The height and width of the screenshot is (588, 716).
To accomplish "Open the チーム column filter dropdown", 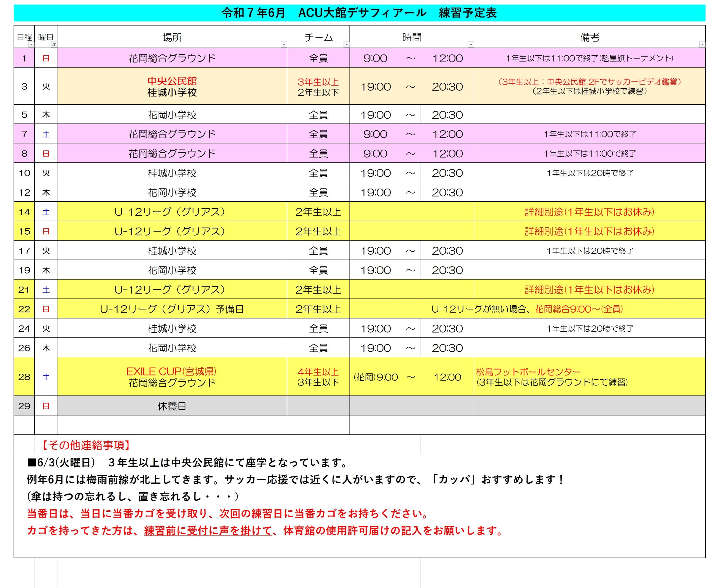I will click(347, 45).
